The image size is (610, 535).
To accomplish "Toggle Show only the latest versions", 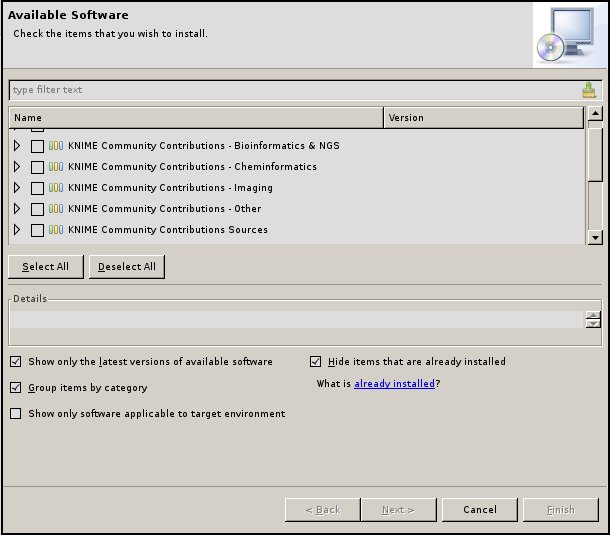I will [x=16, y=361].
